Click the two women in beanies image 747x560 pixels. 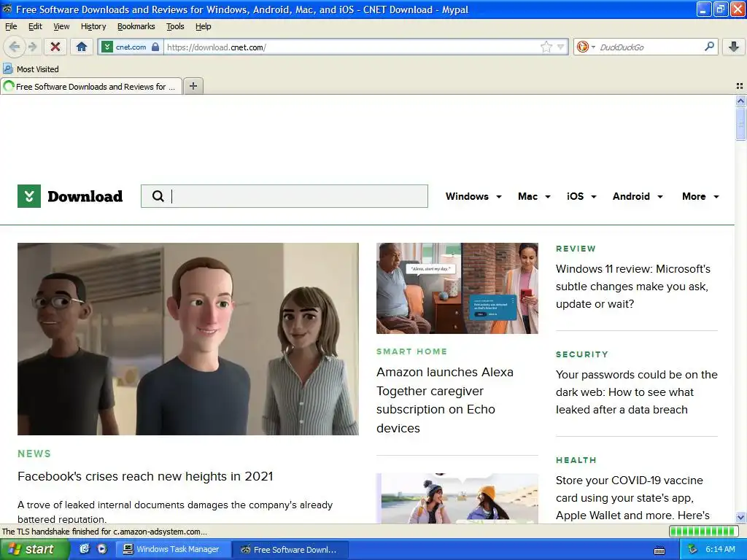click(457, 499)
